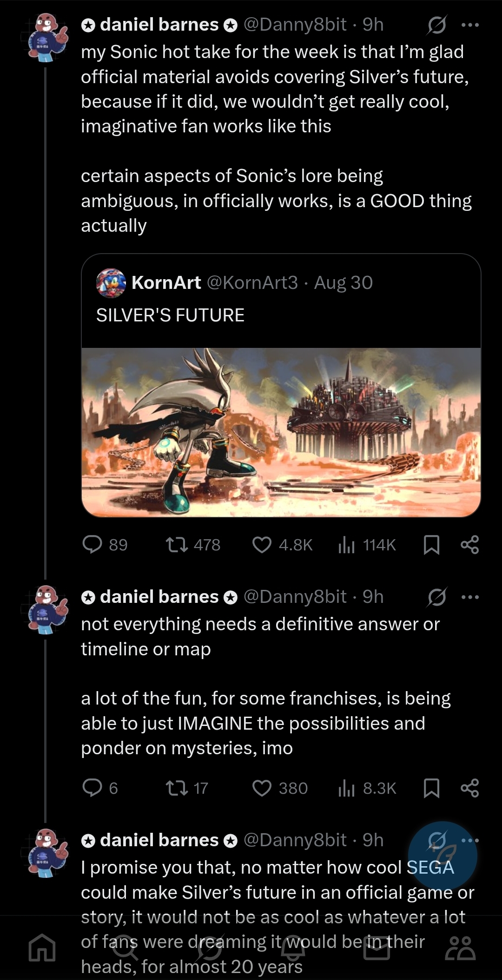
Task: Open the repost menu showing 478 reposts
Action: (177, 544)
